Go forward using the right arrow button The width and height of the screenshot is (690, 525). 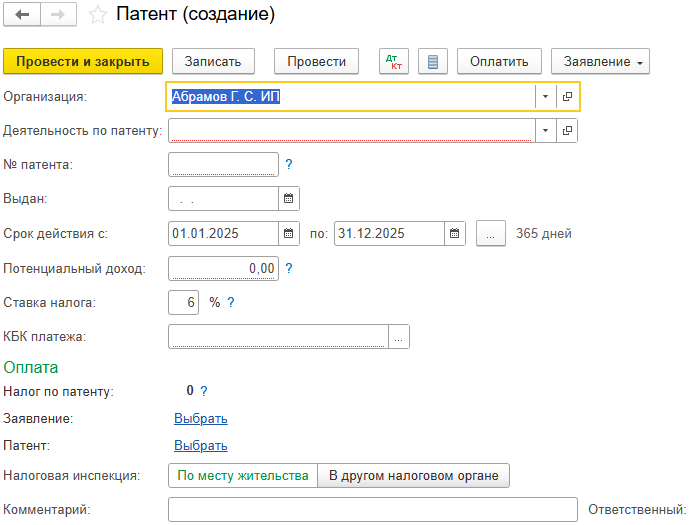58,15
